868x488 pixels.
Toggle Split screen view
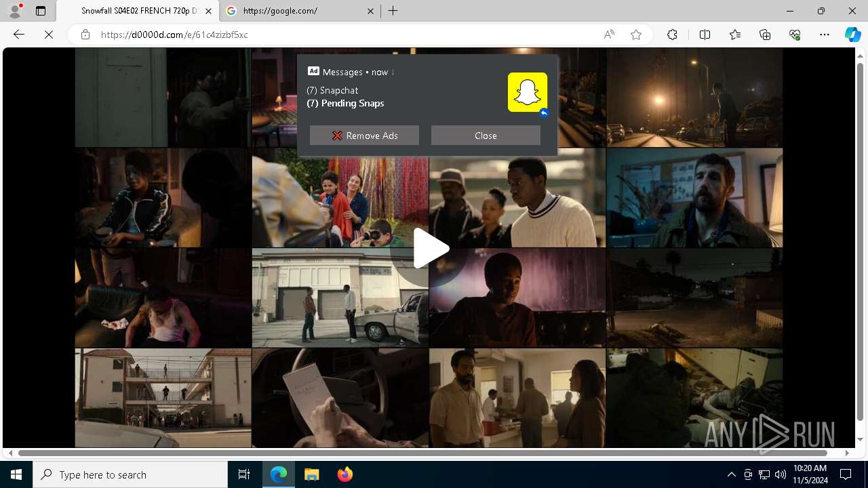click(x=705, y=35)
